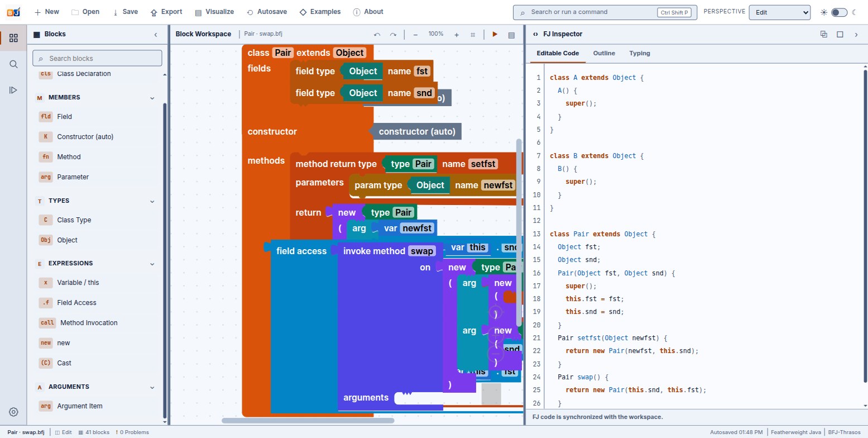Image resolution: width=868 pixels, height=438 pixels.
Task: Click the 41 blocks status entry
Action: click(x=94, y=432)
